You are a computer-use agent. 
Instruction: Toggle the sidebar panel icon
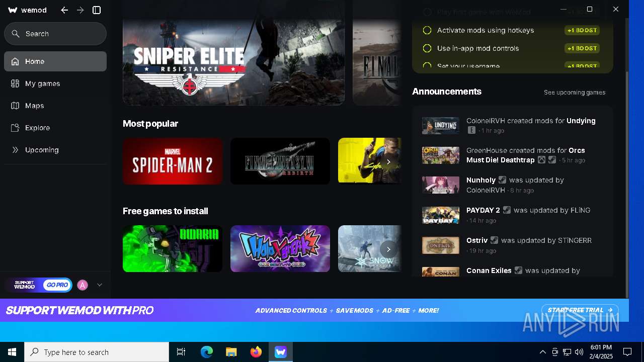click(97, 10)
